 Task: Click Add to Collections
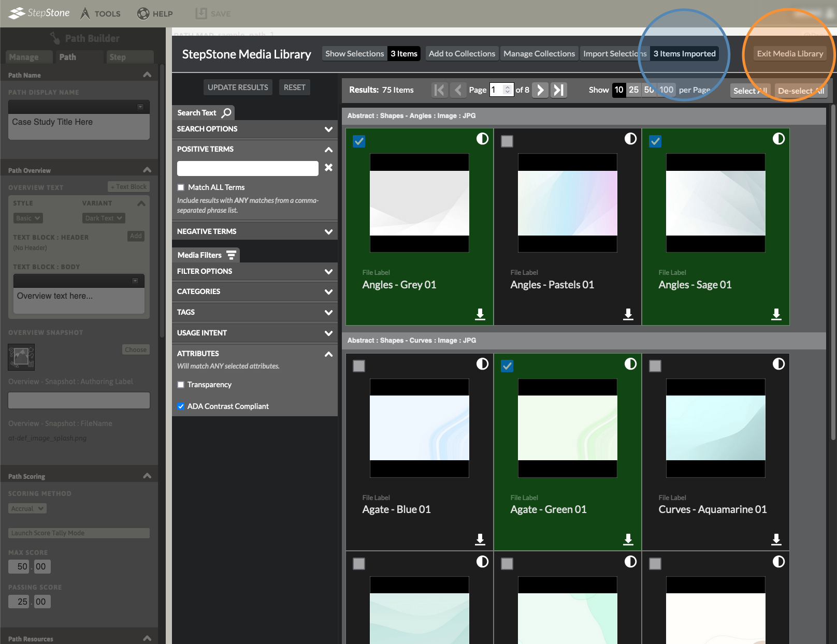(x=462, y=54)
